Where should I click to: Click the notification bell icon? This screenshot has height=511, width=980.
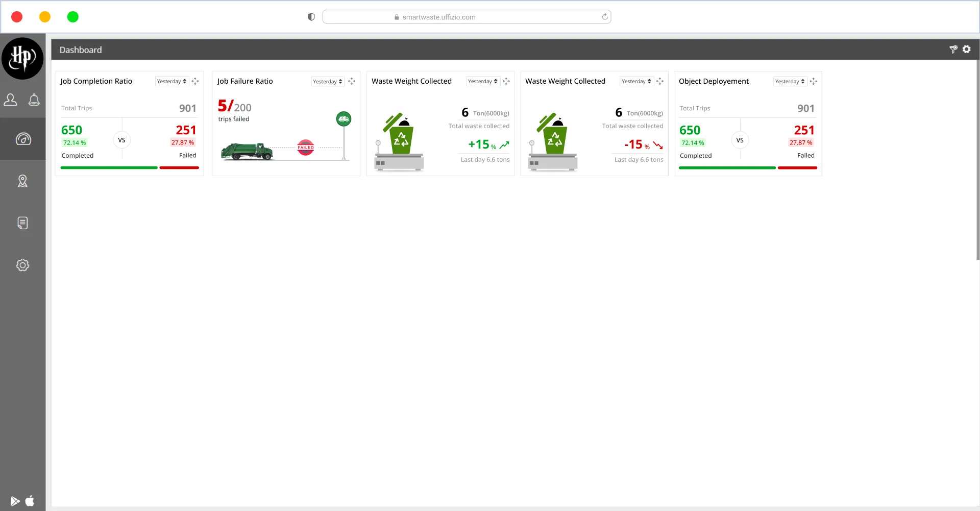(x=34, y=100)
